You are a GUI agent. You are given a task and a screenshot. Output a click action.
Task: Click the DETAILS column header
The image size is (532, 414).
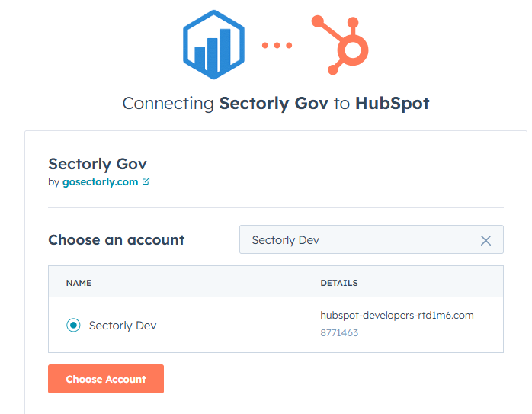(x=339, y=283)
